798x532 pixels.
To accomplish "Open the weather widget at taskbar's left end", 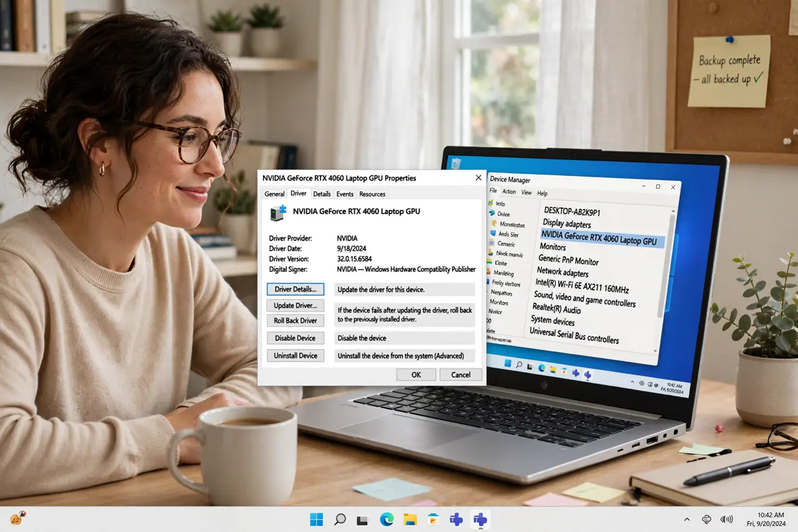I will coord(18,518).
